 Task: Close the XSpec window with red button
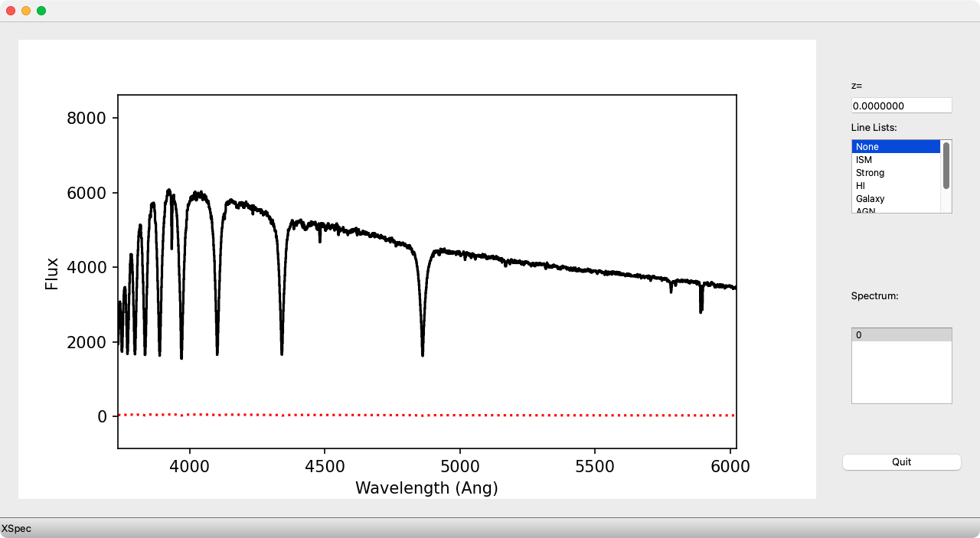point(11,11)
